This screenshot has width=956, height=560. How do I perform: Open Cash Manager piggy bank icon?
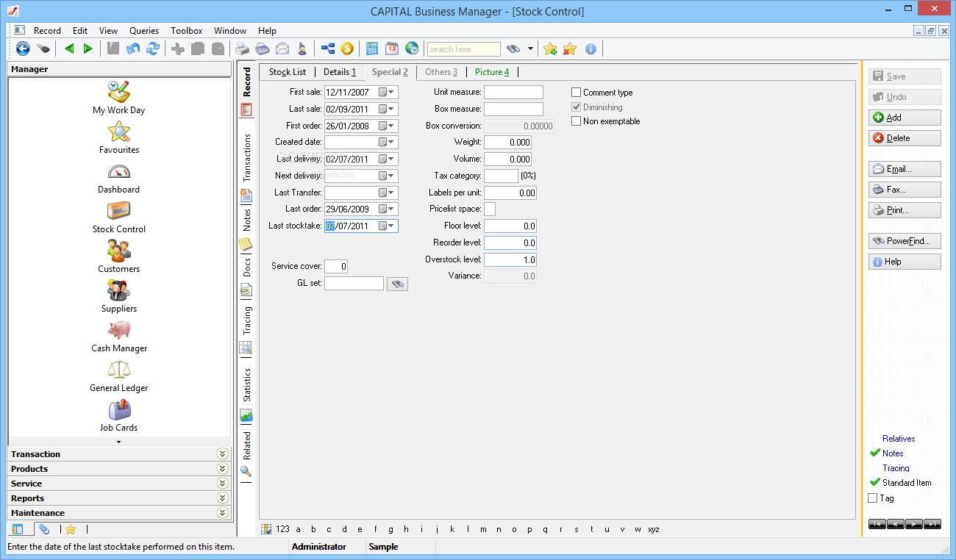(x=118, y=329)
